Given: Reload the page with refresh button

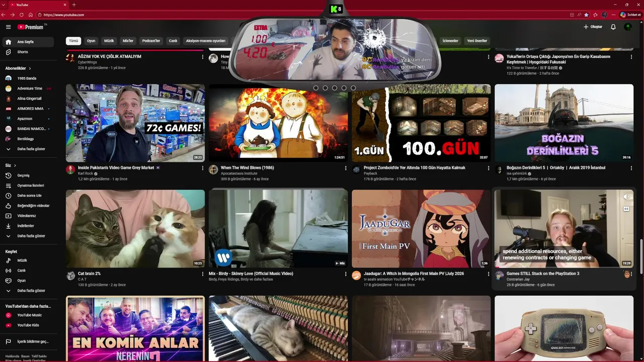Looking at the screenshot, I should point(22,15).
